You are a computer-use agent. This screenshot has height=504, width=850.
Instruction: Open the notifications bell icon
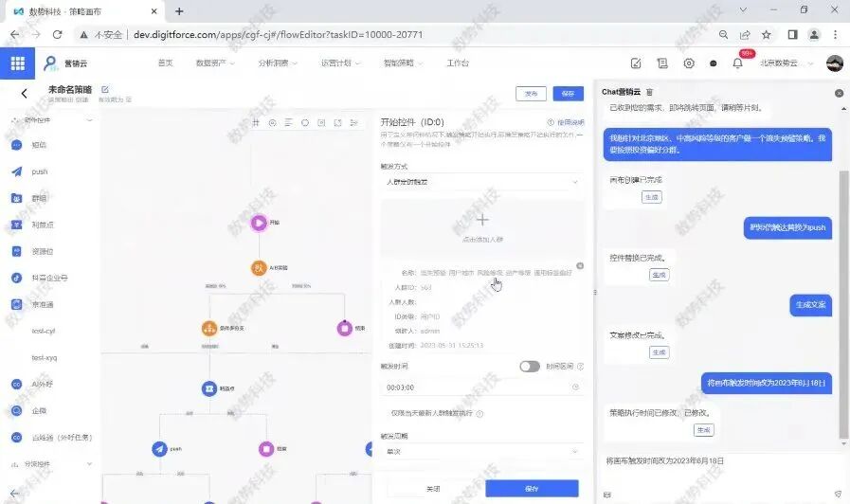737,63
